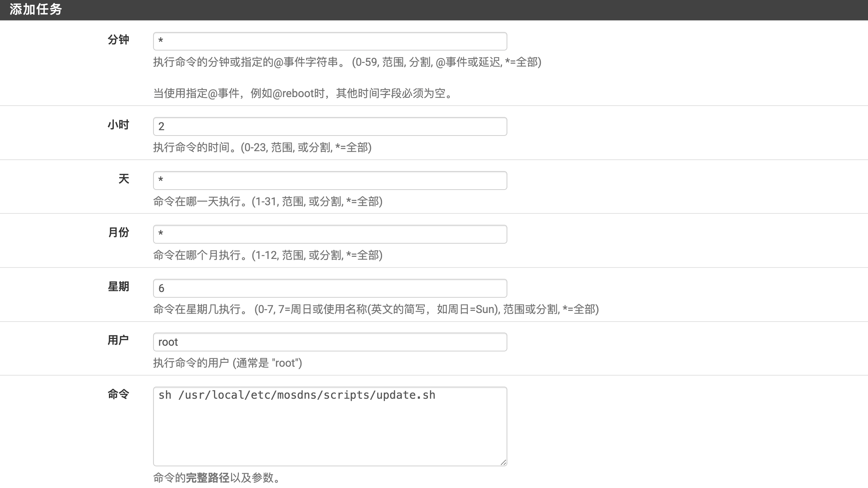Click the 分钟 (minute) input field
Screen dimensions: 868x488
pyautogui.click(x=330, y=41)
